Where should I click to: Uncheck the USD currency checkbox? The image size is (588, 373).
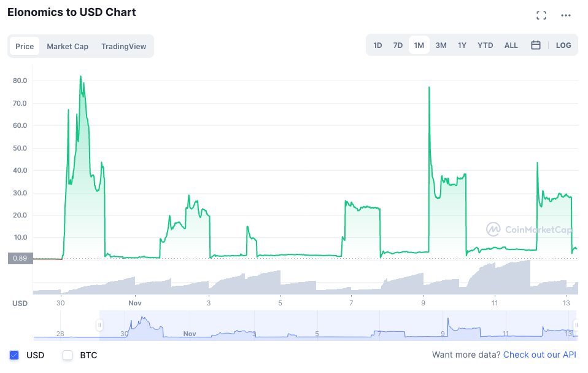coord(14,355)
